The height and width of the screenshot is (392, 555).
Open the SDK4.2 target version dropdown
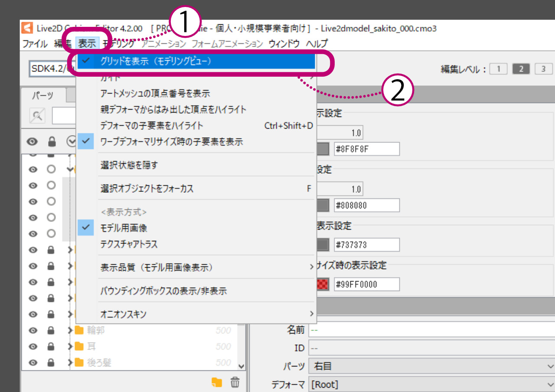53,69
